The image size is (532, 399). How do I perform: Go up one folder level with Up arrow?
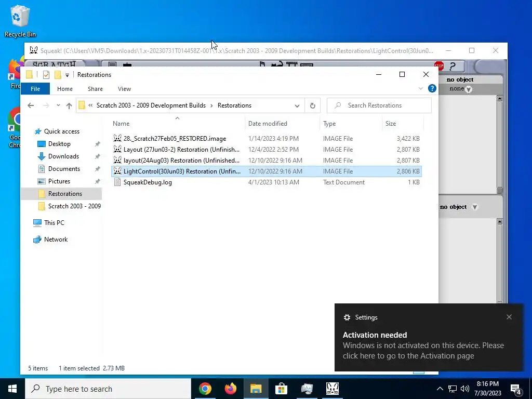[69, 106]
